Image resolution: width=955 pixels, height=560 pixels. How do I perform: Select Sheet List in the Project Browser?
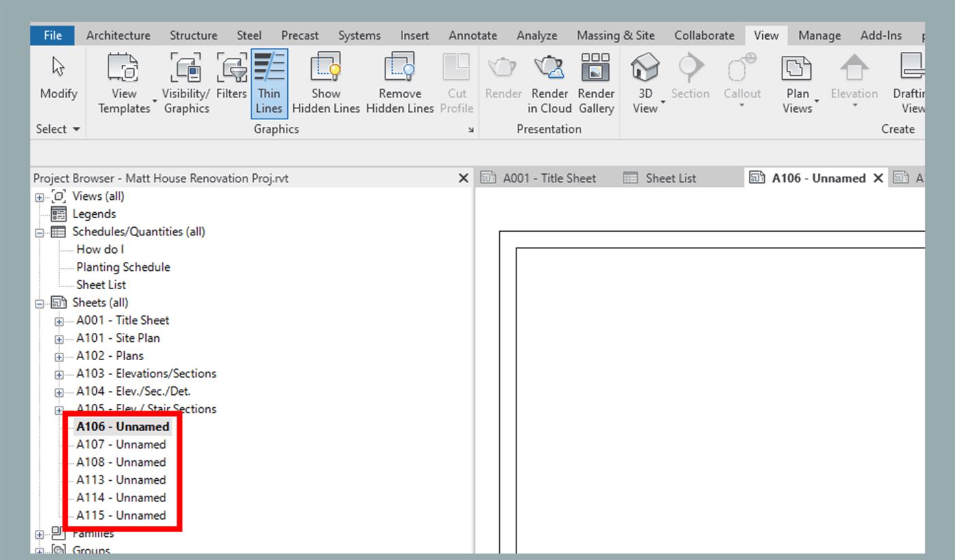click(x=101, y=284)
